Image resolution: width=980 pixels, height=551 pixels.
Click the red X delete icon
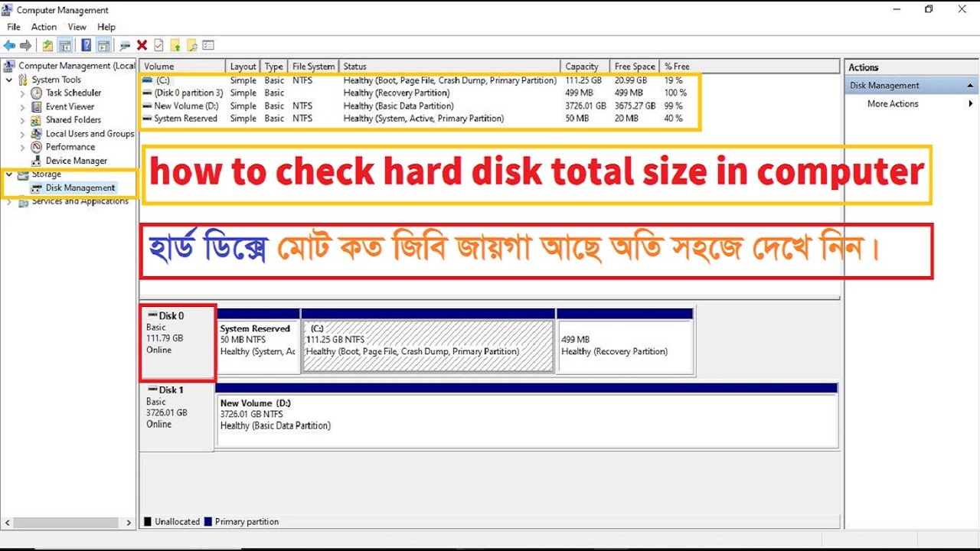(x=142, y=46)
